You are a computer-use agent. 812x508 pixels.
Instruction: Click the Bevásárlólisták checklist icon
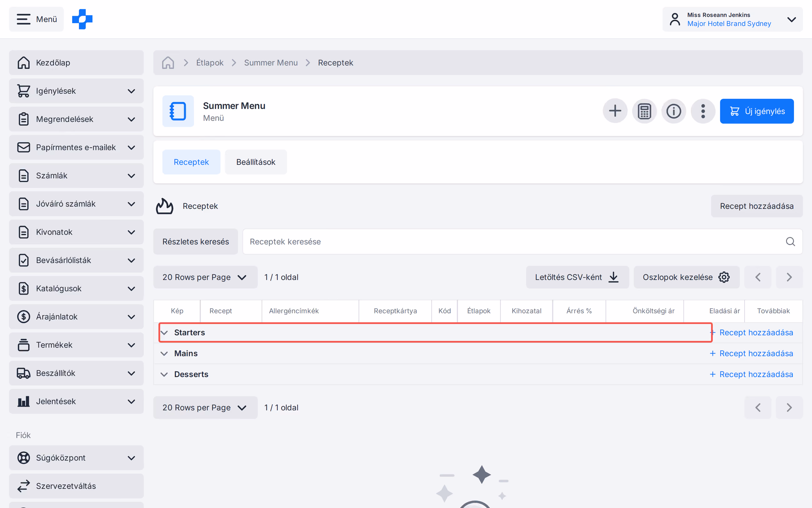[23, 260]
